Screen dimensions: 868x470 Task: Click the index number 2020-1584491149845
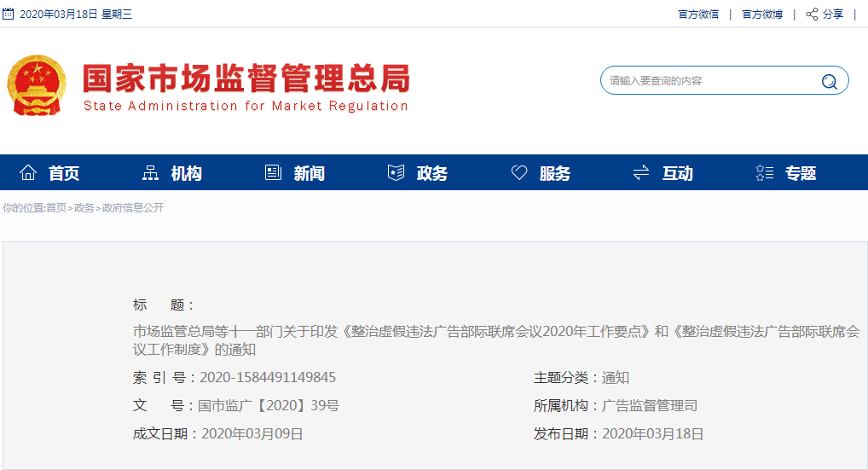(x=268, y=378)
